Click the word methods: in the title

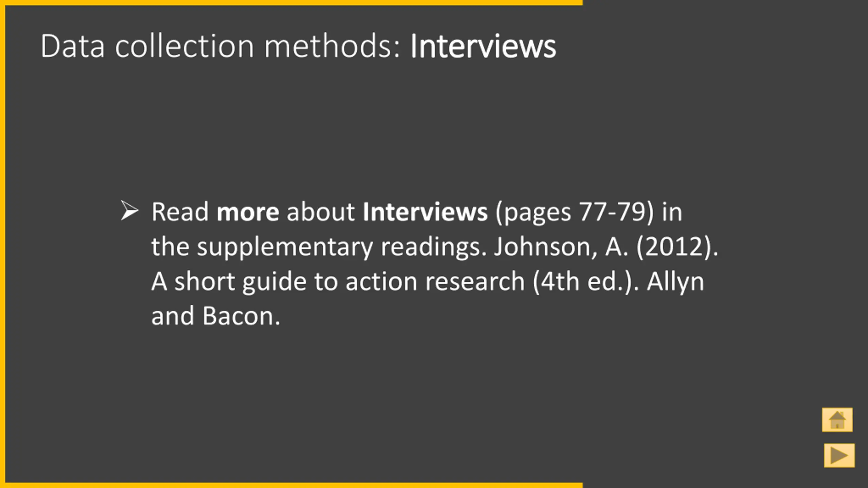(x=333, y=46)
